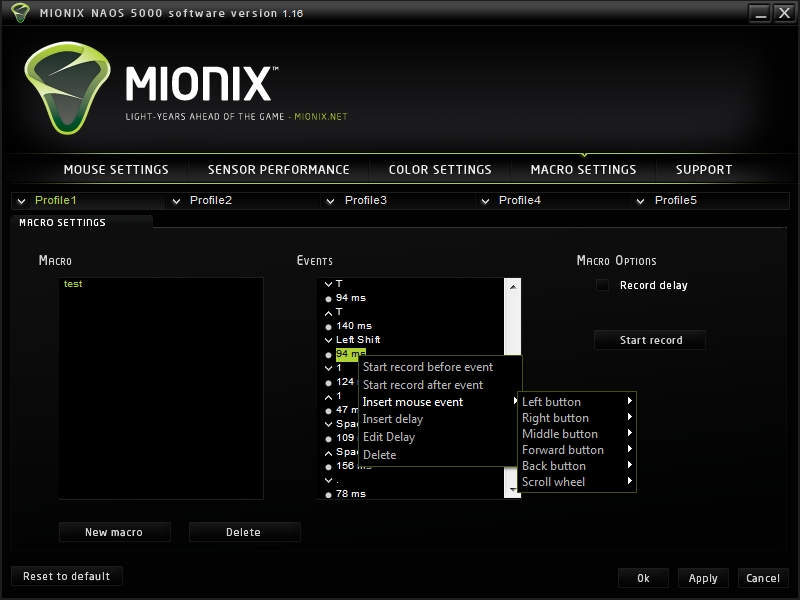
Task: Click the small Mionix title bar icon
Action: tap(20, 13)
